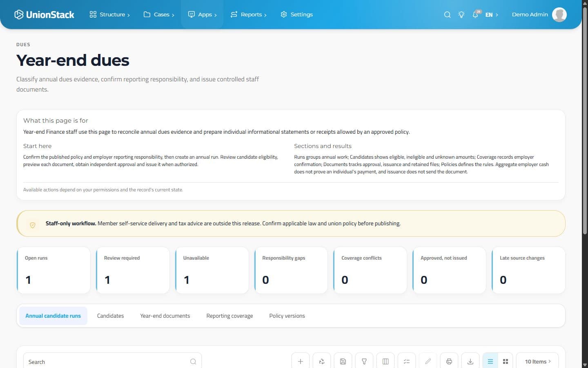
Task: Click the pencil edit icon
Action: click(x=428, y=361)
